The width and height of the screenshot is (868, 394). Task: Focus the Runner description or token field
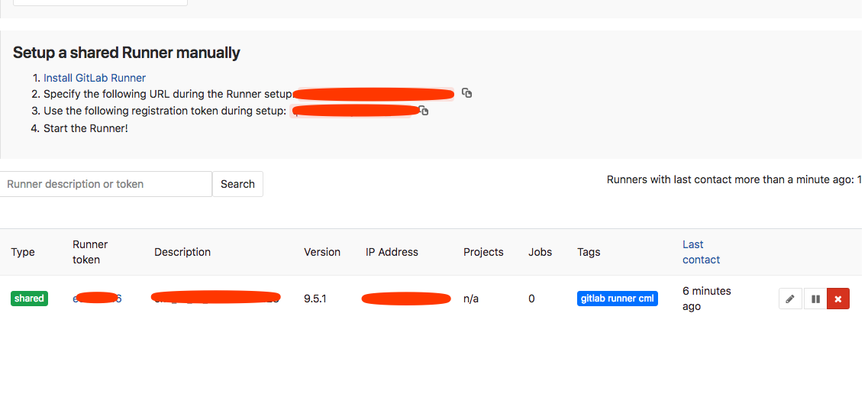[x=105, y=184]
